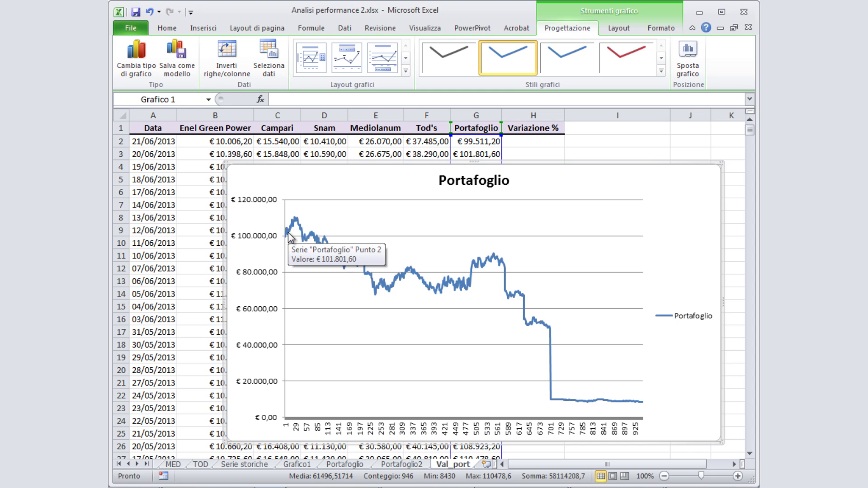Click the Excel application icon

click(x=119, y=12)
